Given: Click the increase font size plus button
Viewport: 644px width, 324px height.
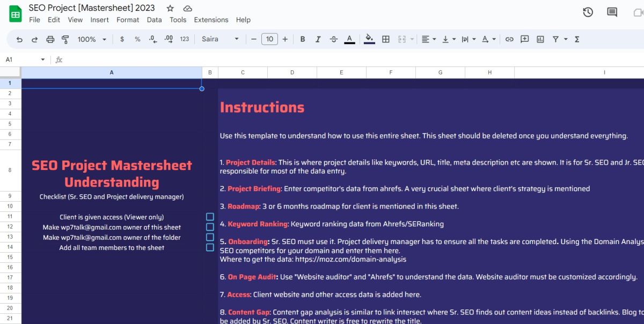Looking at the screenshot, I should click(285, 39).
